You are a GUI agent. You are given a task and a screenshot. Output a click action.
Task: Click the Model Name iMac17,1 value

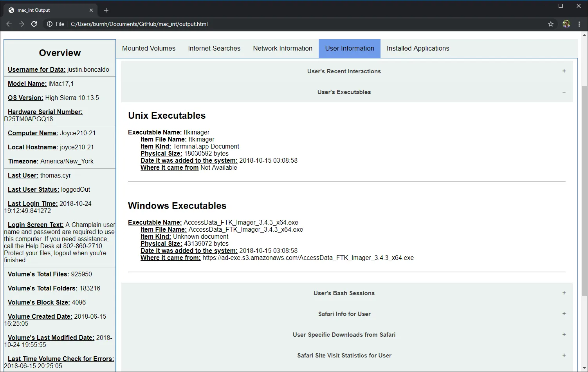coord(61,84)
